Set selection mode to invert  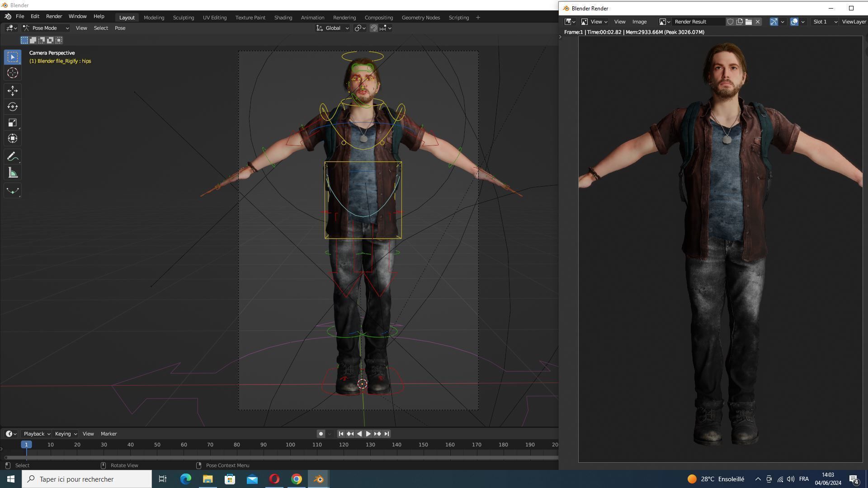tap(50, 40)
